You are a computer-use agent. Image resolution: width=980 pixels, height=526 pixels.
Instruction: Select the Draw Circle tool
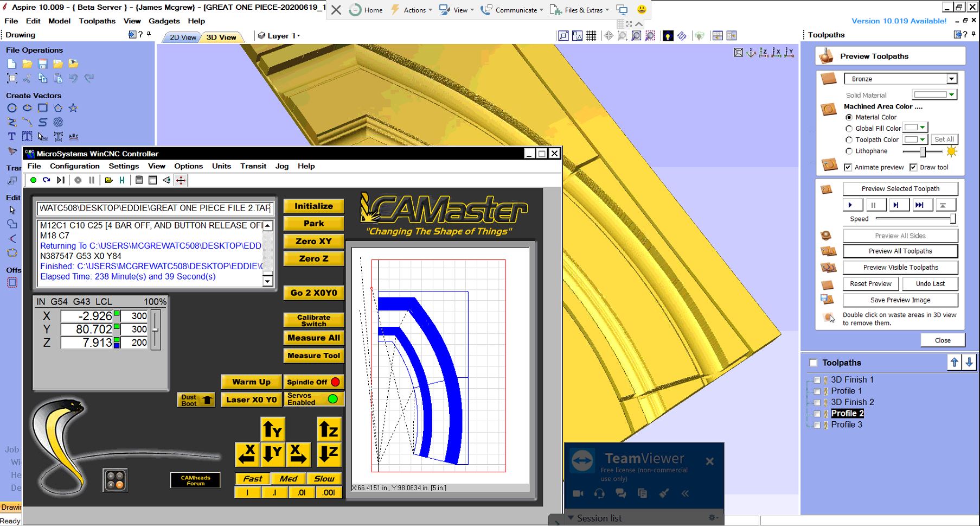coord(12,107)
